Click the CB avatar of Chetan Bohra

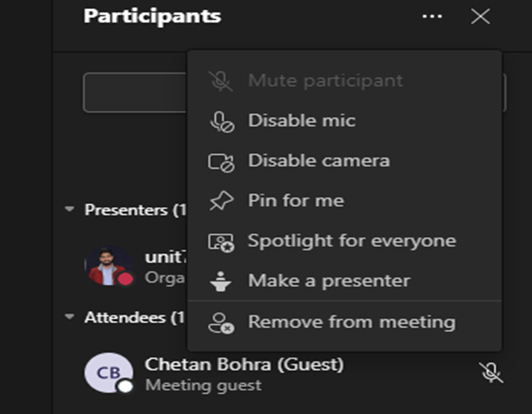109,373
